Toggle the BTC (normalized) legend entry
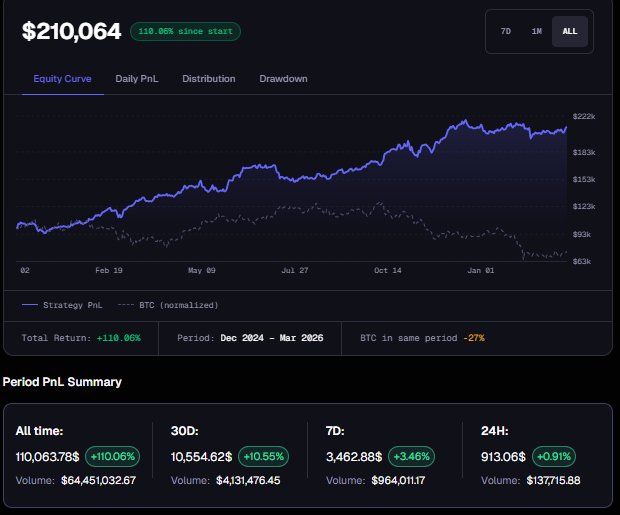The height and width of the screenshot is (515, 620). tap(168, 305)
